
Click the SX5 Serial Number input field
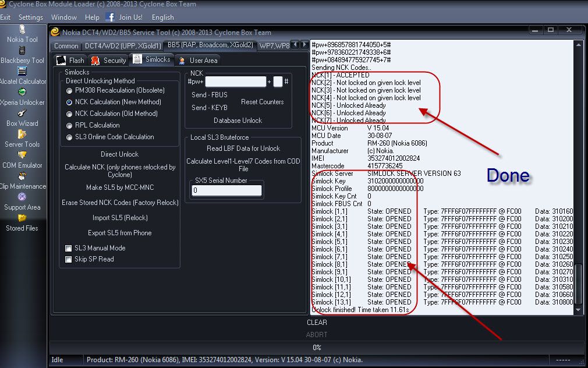tap(226, 190)
